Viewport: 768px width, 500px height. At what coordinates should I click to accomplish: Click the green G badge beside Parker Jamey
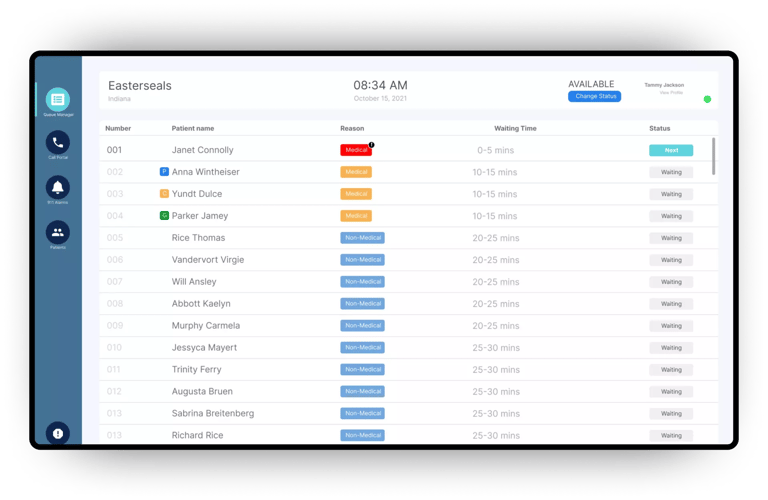click(x=165, y=215)
